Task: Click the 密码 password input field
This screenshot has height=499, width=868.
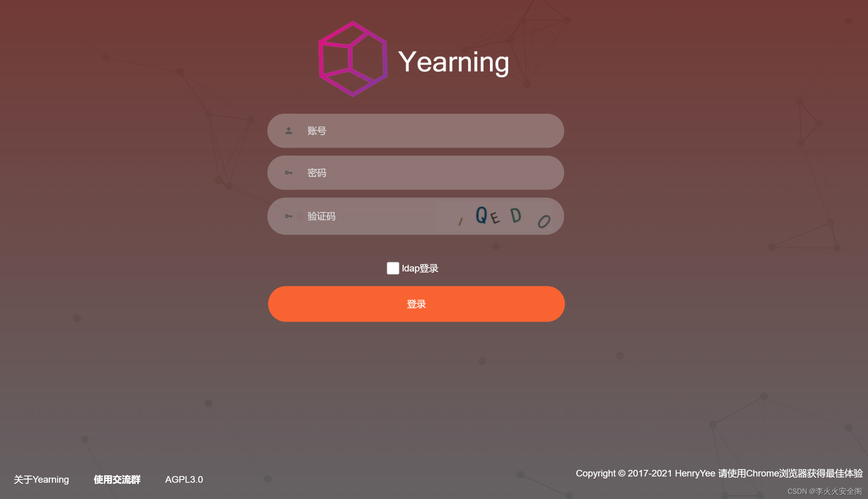Action: (x=416, y=173)
